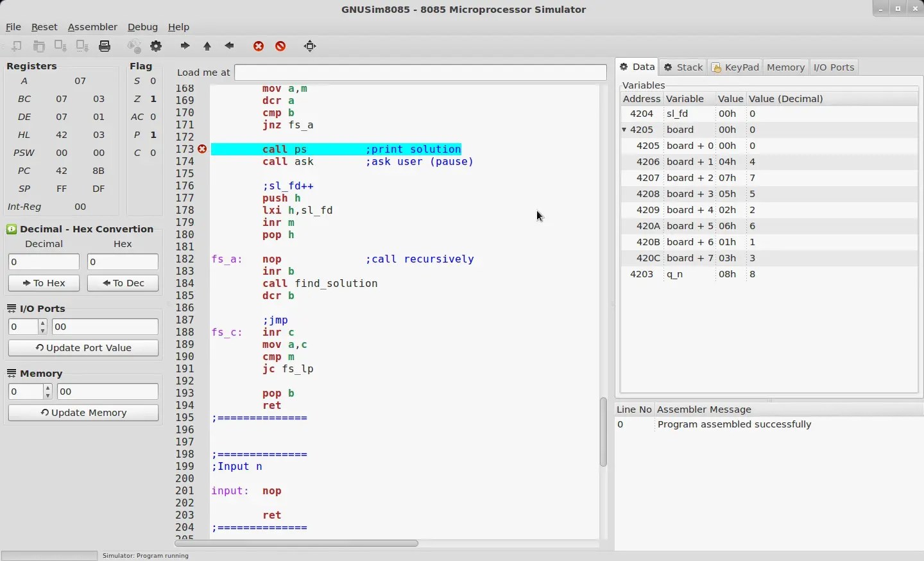
Task: Click the gear Execute icon
Action: (x=157, y=46)
